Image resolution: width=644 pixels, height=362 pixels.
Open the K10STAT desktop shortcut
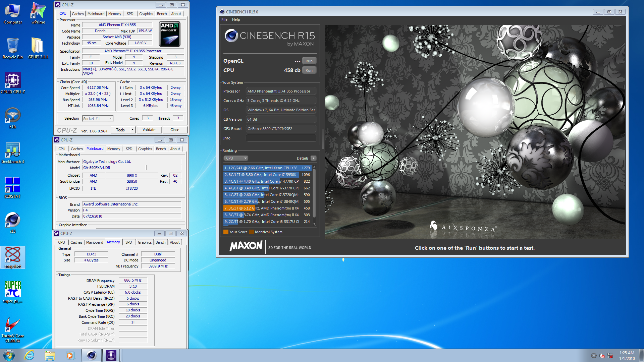[13, 188]
